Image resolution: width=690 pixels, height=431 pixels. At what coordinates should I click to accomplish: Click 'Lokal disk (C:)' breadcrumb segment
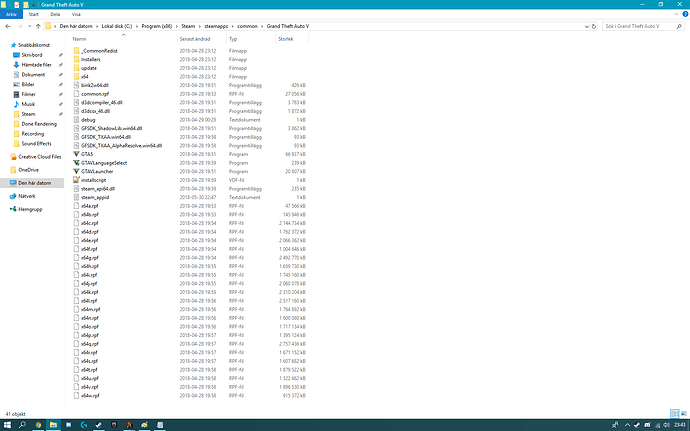point(117,26)
